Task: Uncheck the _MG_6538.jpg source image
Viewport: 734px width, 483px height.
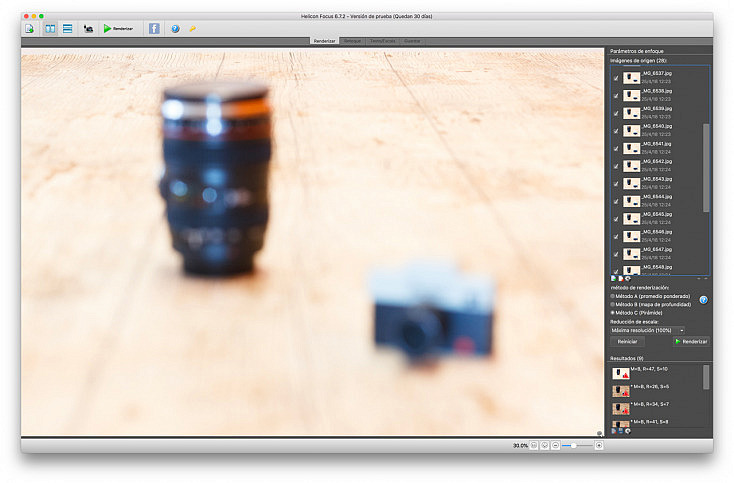Action: click(x=616, y=96)
